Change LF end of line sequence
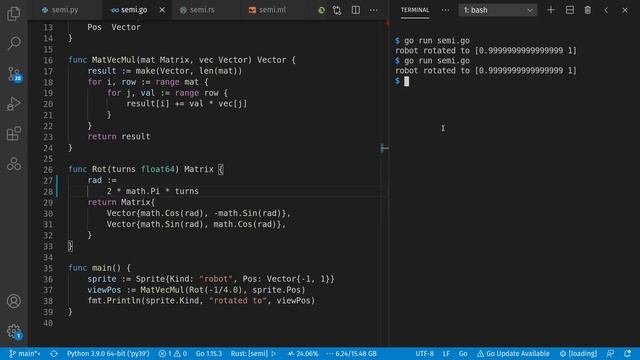 coord(446,353)
